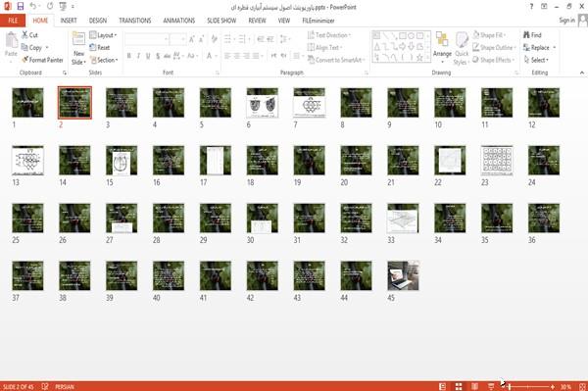588x391 pixels.
Task: Select slide 7 thumbnail
Action: (x=310, y=103)
